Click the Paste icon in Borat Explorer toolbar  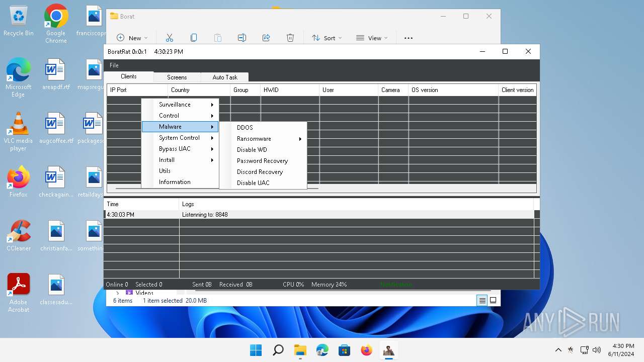(x=218, y=38)
